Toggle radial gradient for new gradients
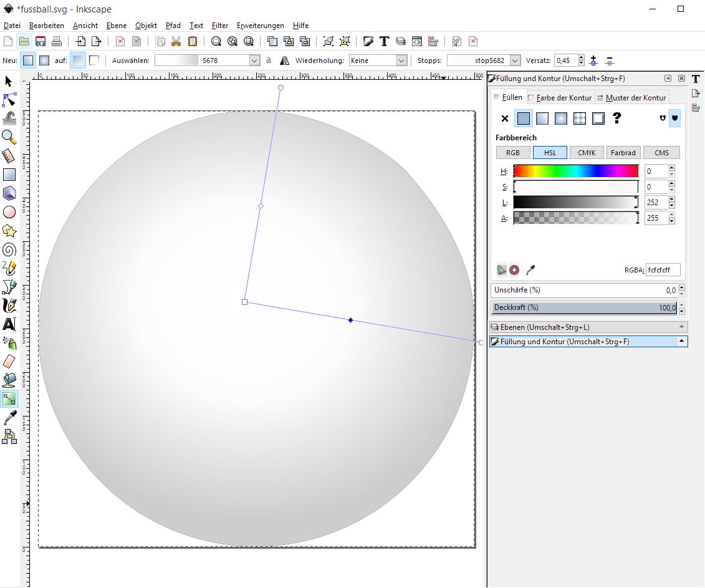705x588 pixels. coord(44,60)
